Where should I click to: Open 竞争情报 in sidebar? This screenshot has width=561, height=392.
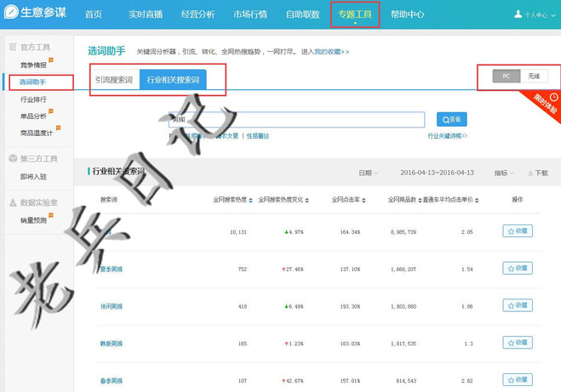click(33, 65)
